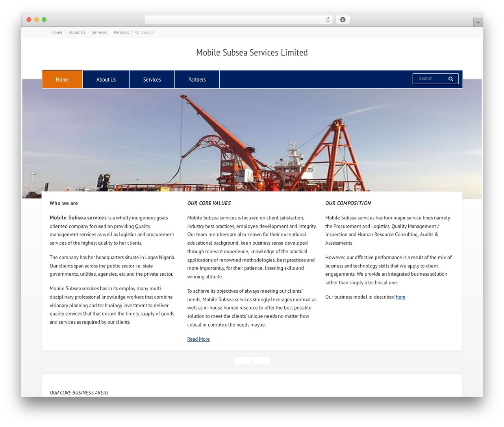Minimize the browser window with yellow button
This screenshot has width=504, height=427.
(x=36, y=20)
